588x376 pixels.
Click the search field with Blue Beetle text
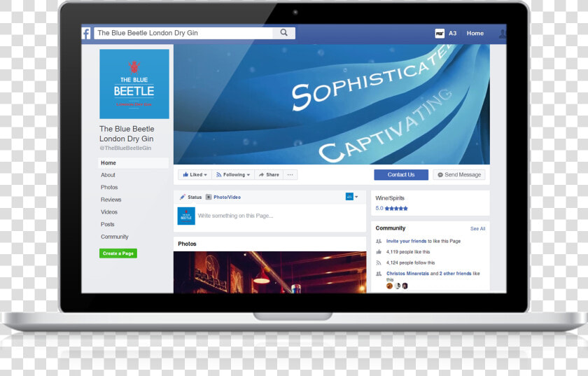(x=183, y=33)
